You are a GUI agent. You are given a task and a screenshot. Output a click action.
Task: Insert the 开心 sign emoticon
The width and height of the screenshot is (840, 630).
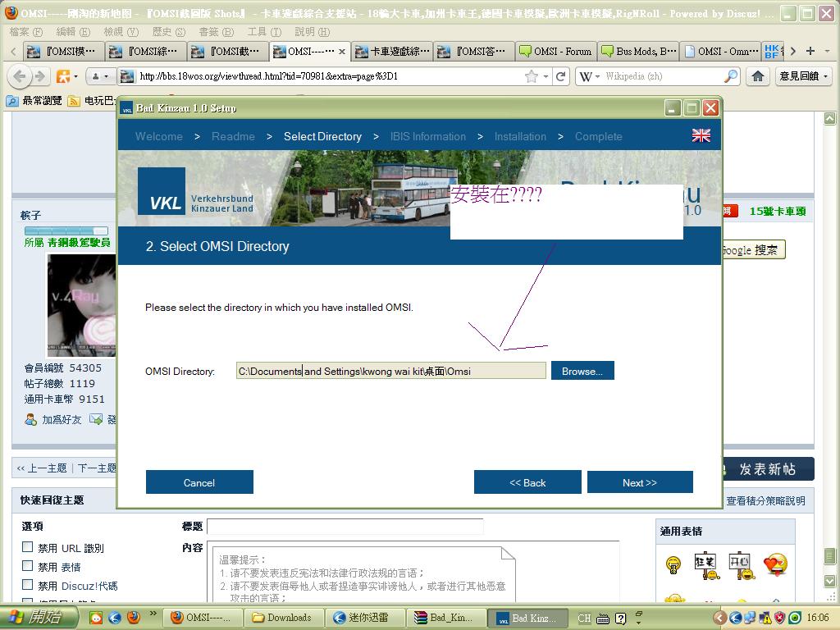[742, 565]
